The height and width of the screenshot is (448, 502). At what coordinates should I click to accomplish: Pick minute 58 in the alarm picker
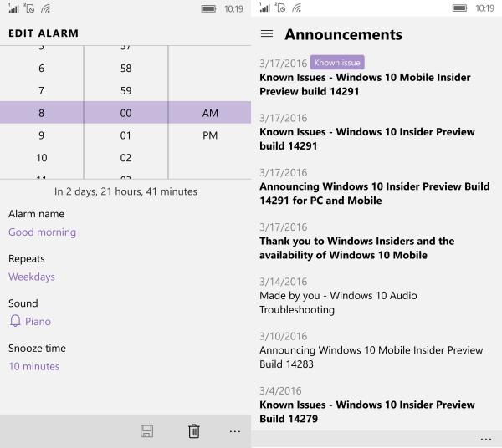[x=125, y=68]
